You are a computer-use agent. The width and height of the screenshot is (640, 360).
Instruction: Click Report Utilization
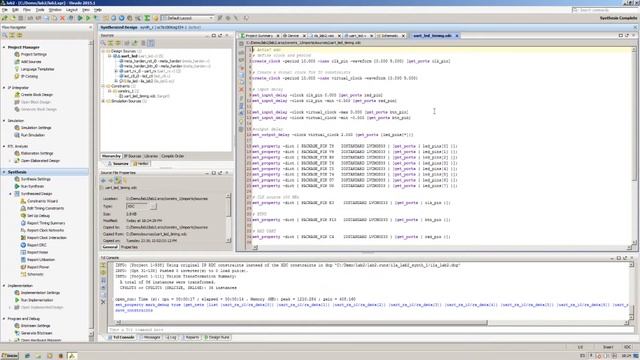click(41, 260)
